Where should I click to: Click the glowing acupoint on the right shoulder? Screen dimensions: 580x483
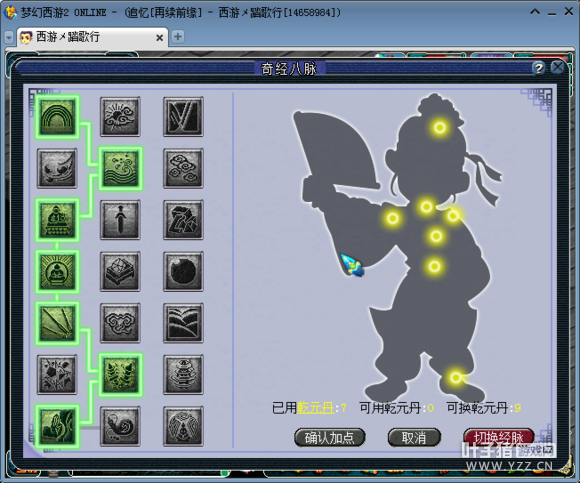click(453, 215)
